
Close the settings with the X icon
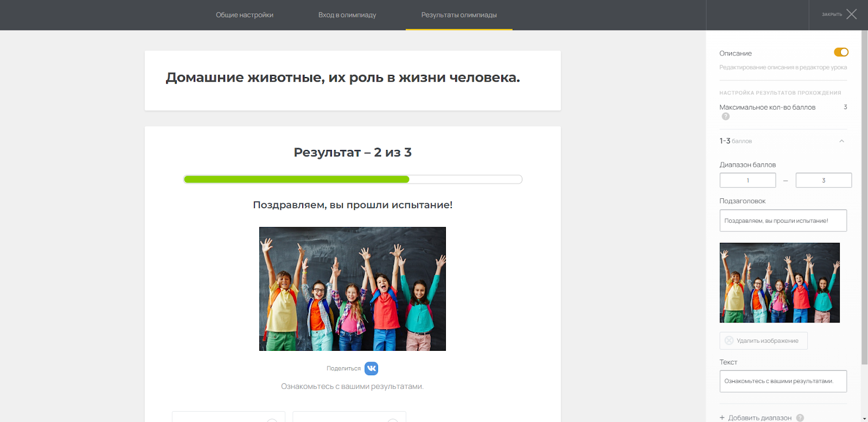point(852,14)
